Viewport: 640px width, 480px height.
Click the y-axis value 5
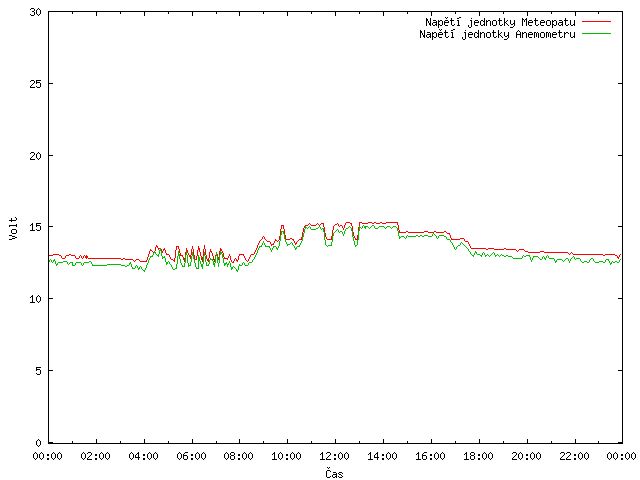pyautogui.click(x=38, y=371)
